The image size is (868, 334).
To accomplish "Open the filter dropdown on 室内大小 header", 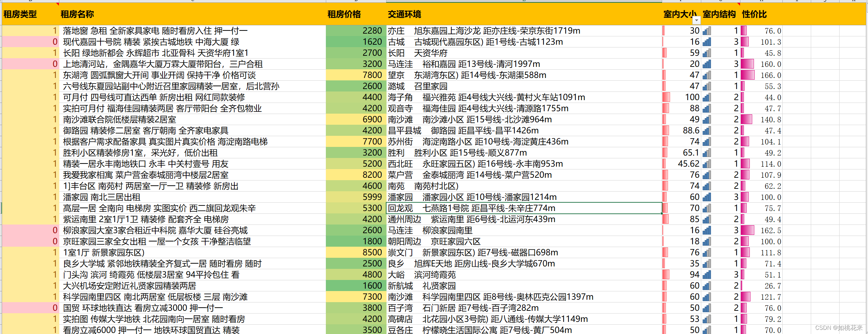I will click(x=696, y=21).
